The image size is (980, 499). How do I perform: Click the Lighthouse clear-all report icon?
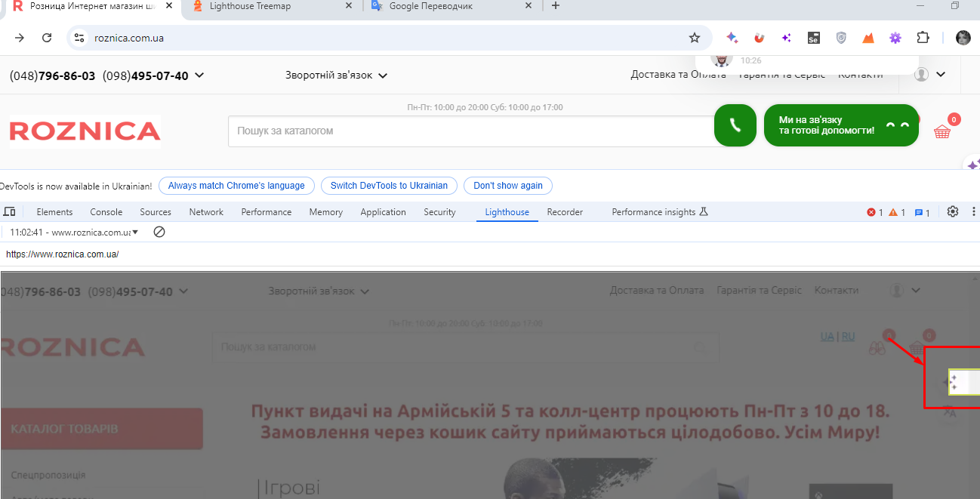pyautogui.click(x=159, y=232)
